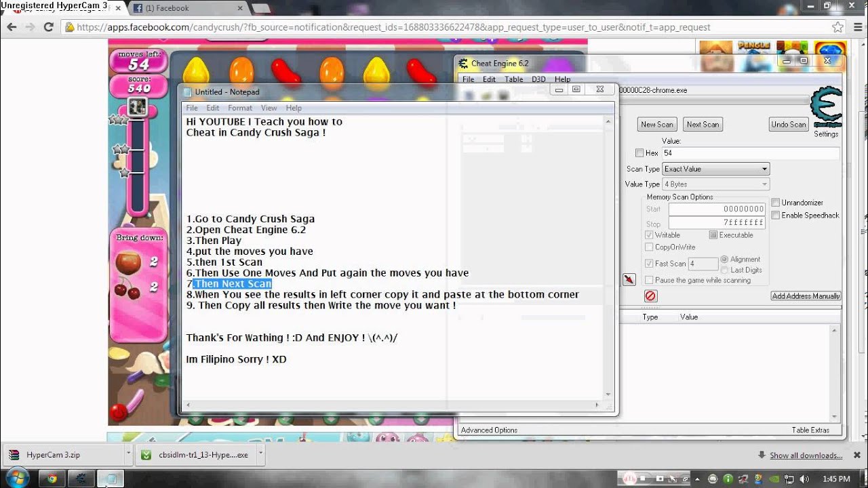This screenshot has height=488, width=868.
Task: Click the red clear address list icon
Action: [650, 296]
